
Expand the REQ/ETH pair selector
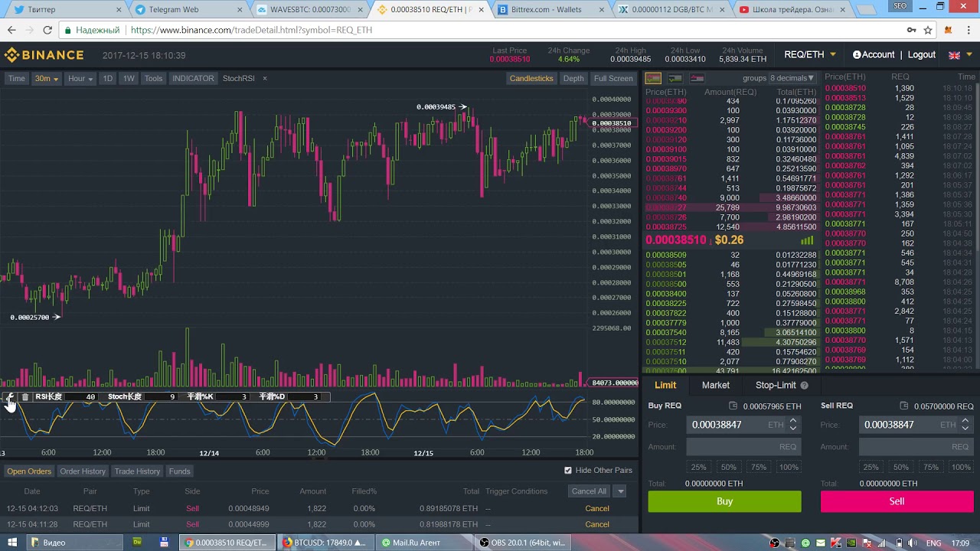(810, 55)
